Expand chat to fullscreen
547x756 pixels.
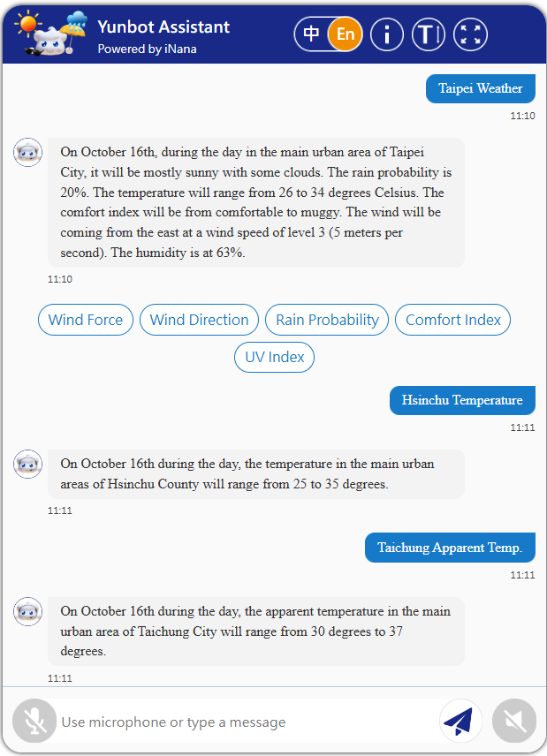[x=470, y=34]
